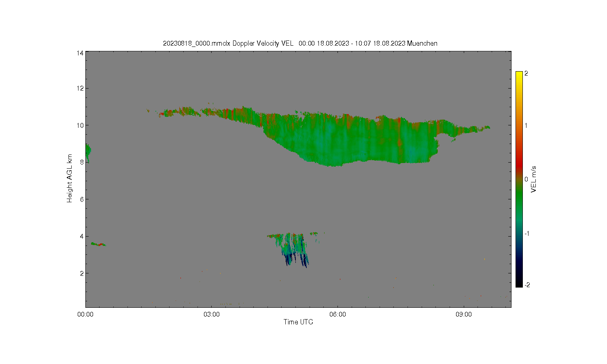The width and height of the screenshot is (607, 364).
Task: Click the velocity colorbar gradient
Action: pos(519,179)
